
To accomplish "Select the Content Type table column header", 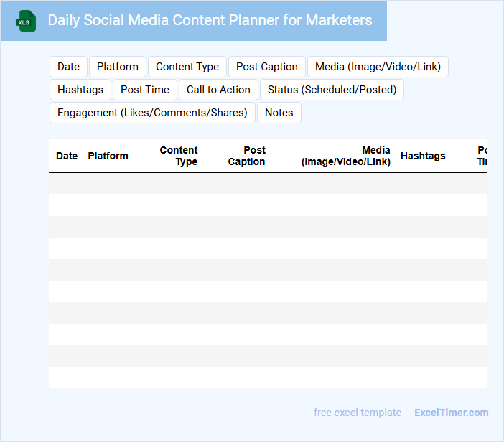I will (179, 156).
